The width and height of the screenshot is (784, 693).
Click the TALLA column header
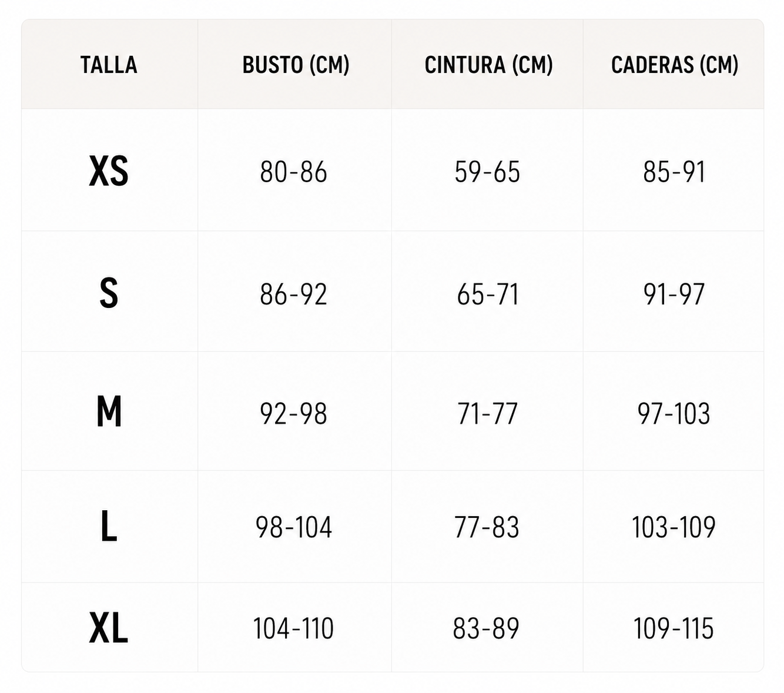coord(109,65)
